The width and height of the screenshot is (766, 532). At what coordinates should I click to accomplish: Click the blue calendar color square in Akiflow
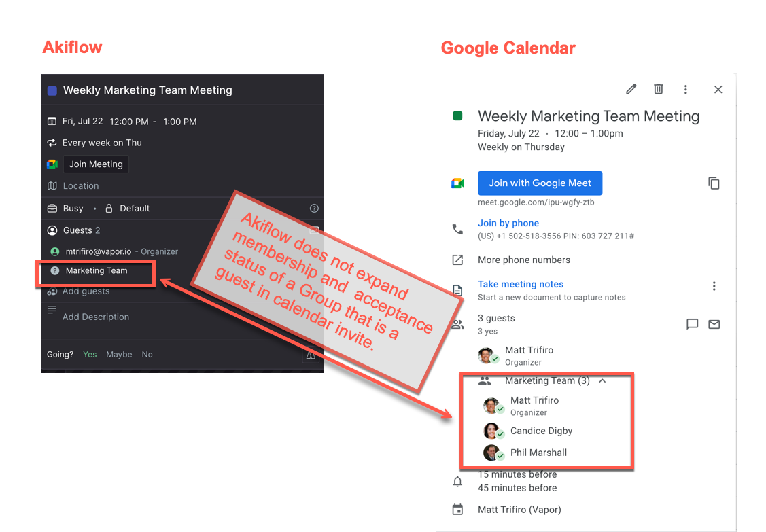(52, 90)
